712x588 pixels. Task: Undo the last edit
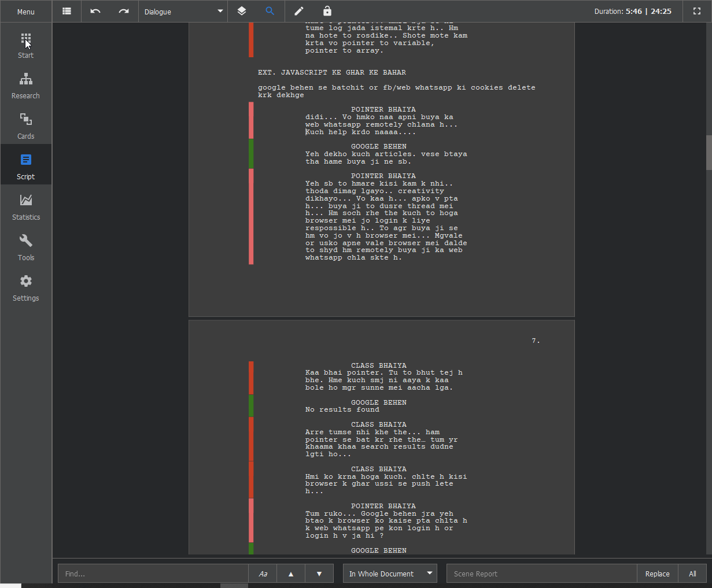click(x=95, y=11)
